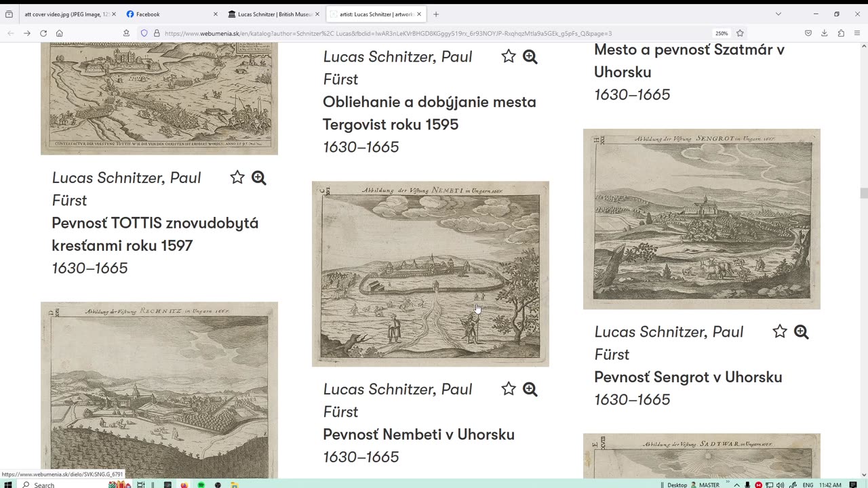
Task: Open the 11:42 AM taskbar clock
Action: [830, 485]
